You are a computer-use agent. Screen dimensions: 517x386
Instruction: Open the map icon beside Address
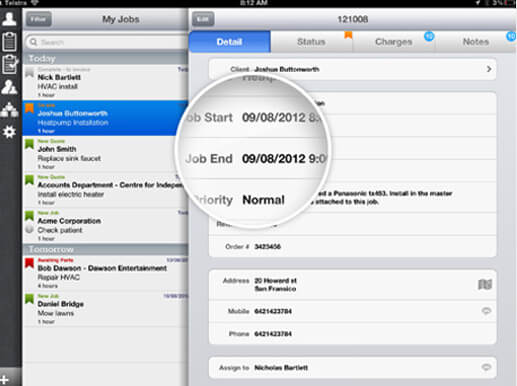pyautogui.click(x=485, y=284)
